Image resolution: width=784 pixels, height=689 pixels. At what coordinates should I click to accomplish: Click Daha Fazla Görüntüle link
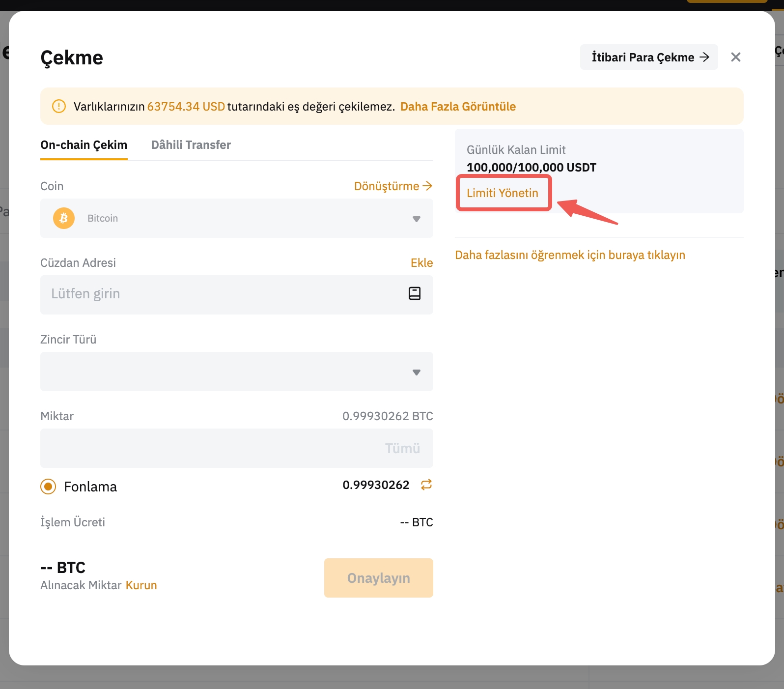pos(458,107)
